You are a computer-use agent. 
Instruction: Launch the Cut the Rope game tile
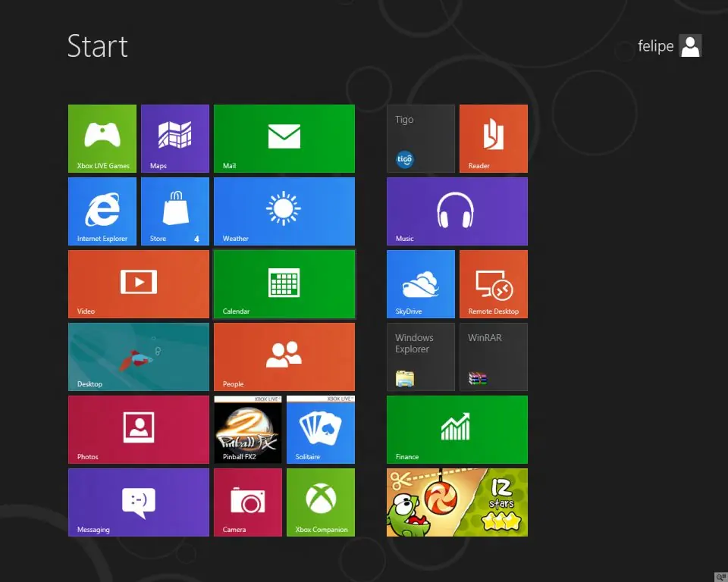457,502
